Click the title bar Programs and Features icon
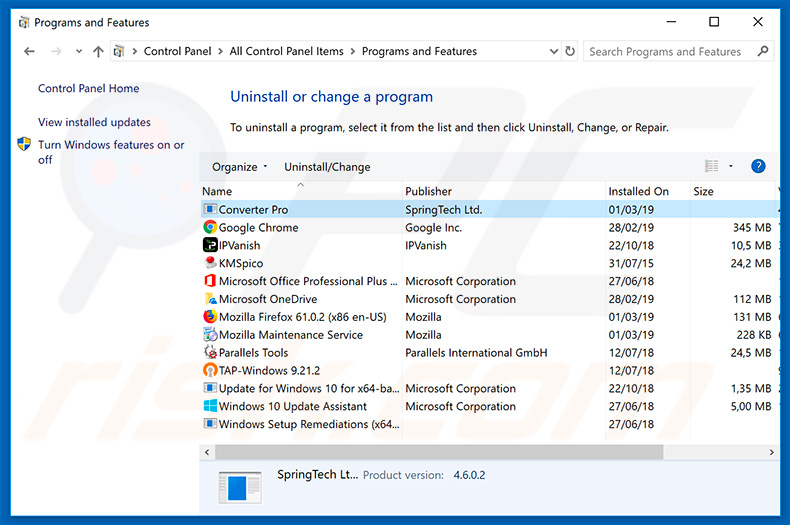790x525 pixels. [x=24, y=22]
